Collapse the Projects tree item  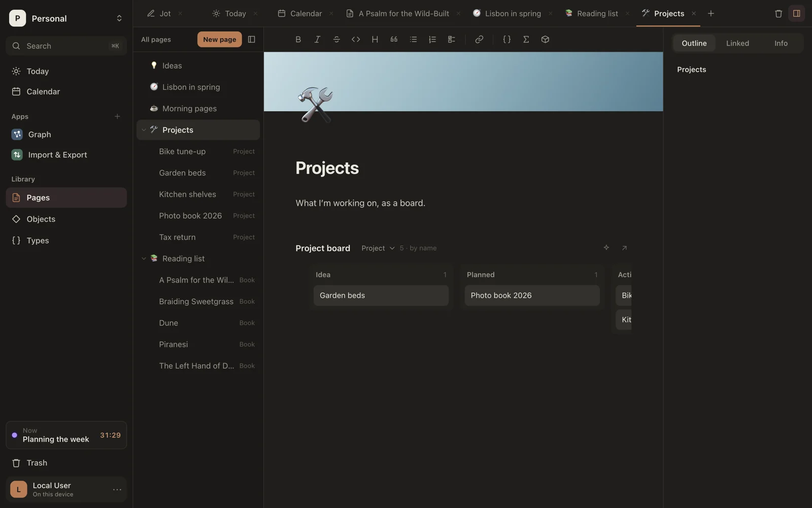(144, 130)
